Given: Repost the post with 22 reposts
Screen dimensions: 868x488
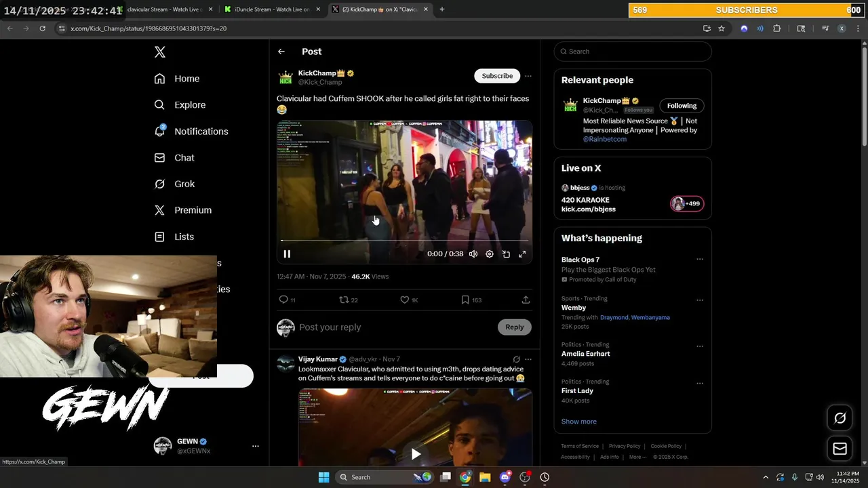Looking at the screenshot, I should (x=348, y=300).
